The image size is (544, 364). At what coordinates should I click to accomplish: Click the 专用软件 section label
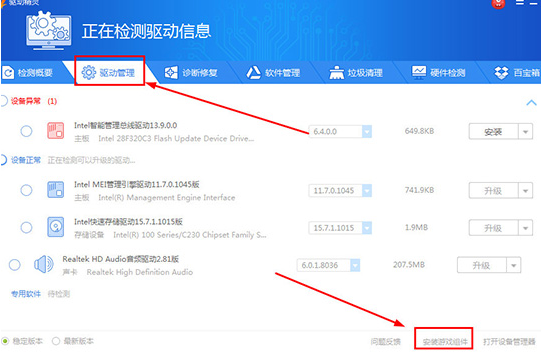[x=26, y=294]
